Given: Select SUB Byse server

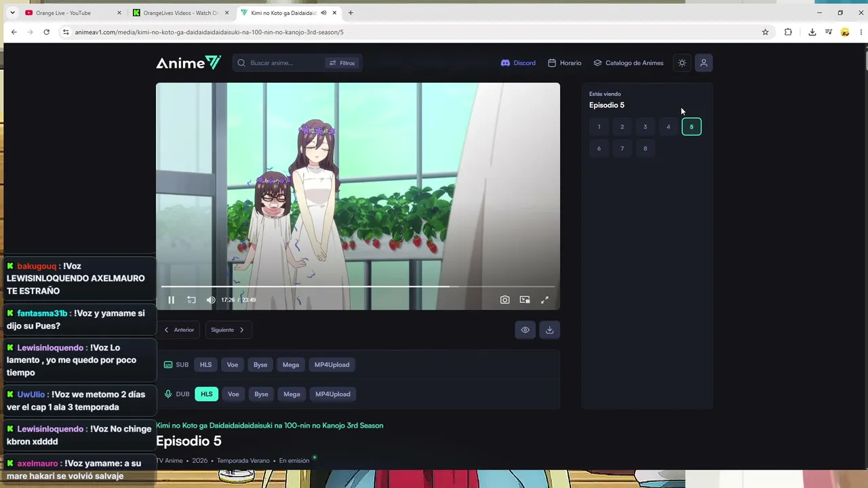Looking at the screenshot, I should (x=260, y=365).
